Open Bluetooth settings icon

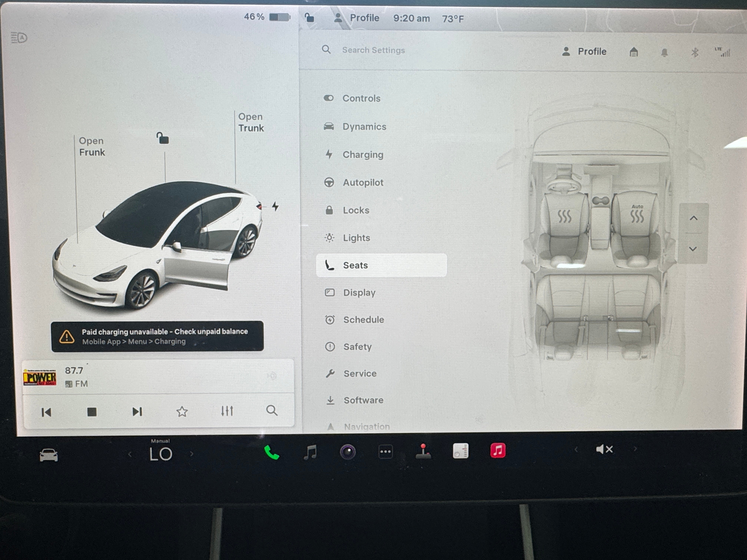[695, 52]
